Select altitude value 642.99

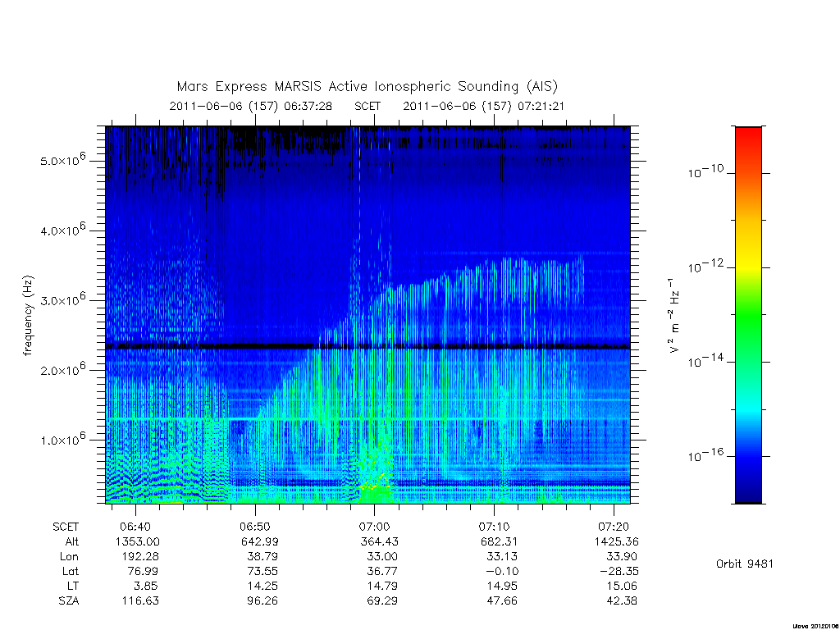259,541
